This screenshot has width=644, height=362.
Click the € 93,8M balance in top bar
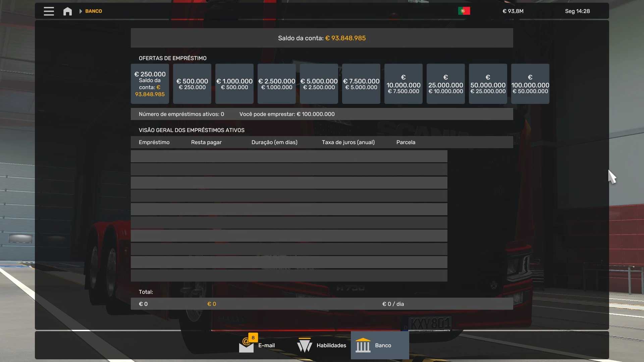point(513,11)
